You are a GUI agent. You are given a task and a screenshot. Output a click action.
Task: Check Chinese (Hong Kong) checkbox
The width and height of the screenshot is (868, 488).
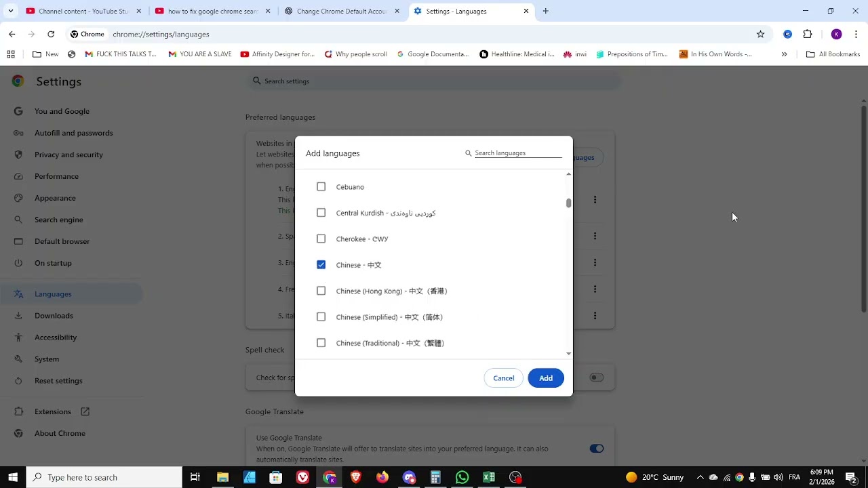pyautogui.click(x=321, y=291)
